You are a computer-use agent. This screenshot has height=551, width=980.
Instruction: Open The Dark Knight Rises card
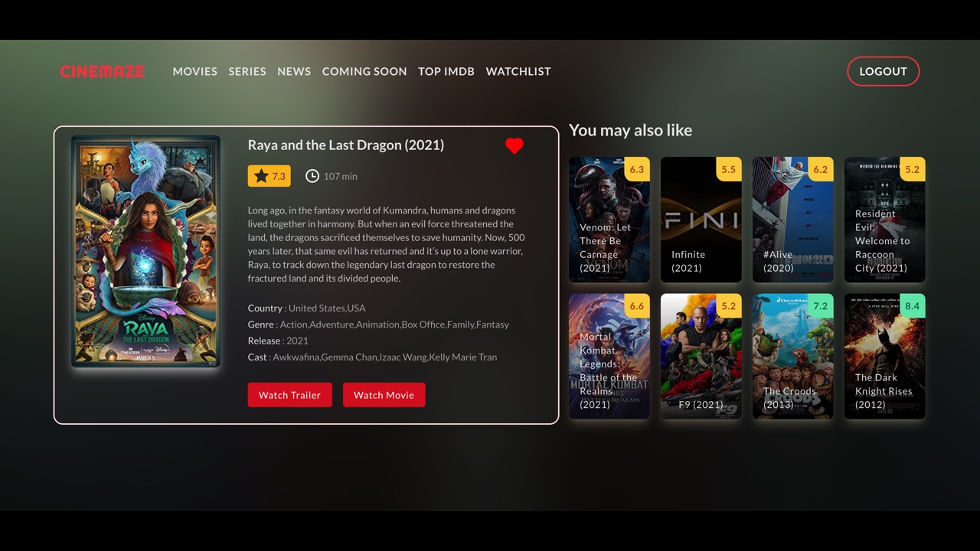tap(885, 357)
